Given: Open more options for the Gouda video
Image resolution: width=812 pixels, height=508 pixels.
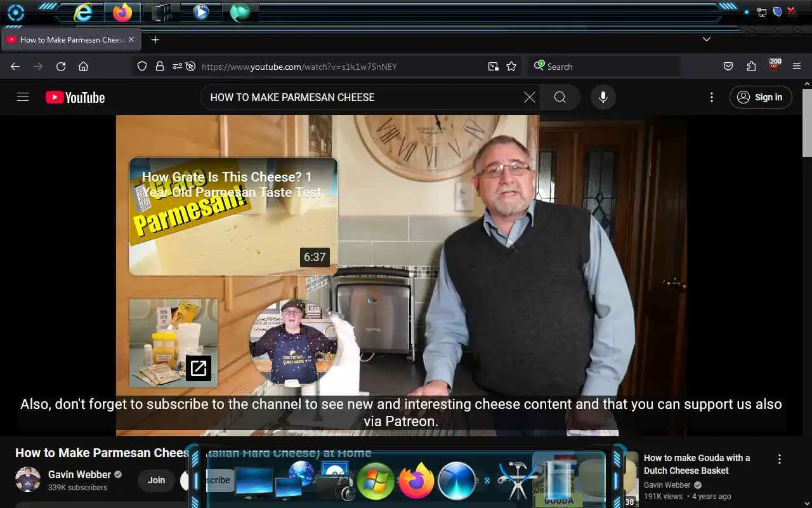Looking at the screenshot, I should click(780, 459).
